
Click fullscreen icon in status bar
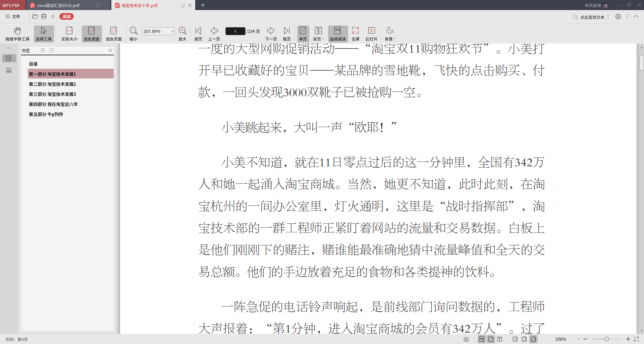click(x=636, y=339)
